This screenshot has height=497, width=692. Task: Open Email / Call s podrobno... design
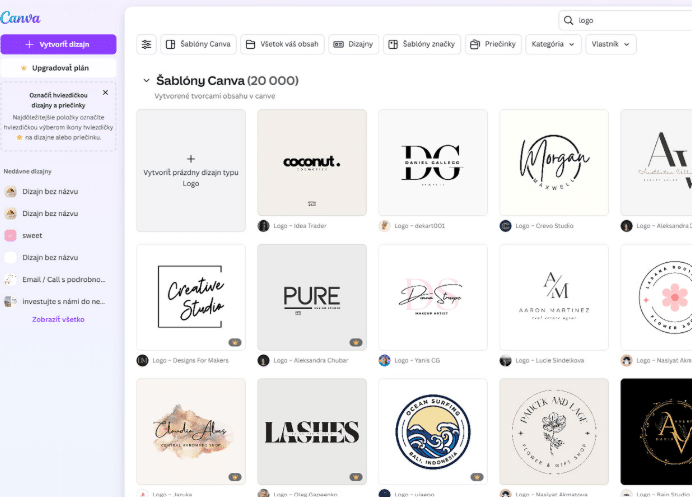[58, 279]
